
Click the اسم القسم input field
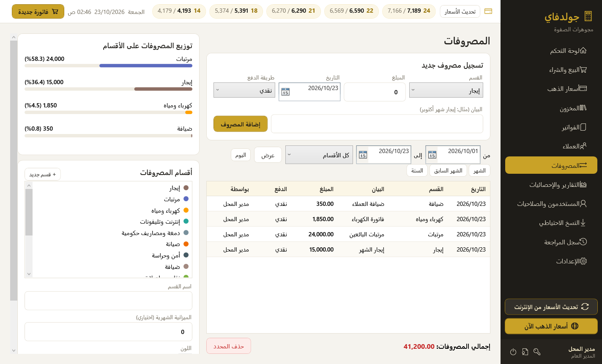tap(108, 301)
